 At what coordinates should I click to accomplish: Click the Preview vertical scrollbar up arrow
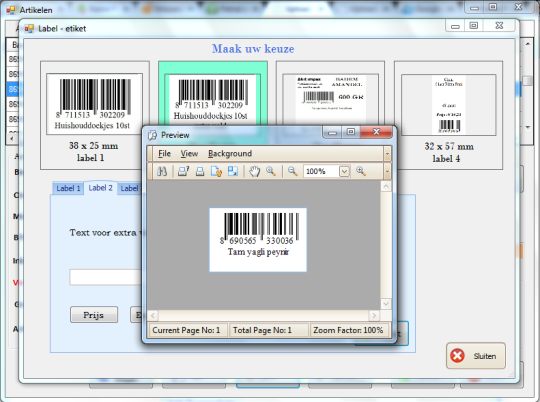pyautogui.click(x=386, y=186)
